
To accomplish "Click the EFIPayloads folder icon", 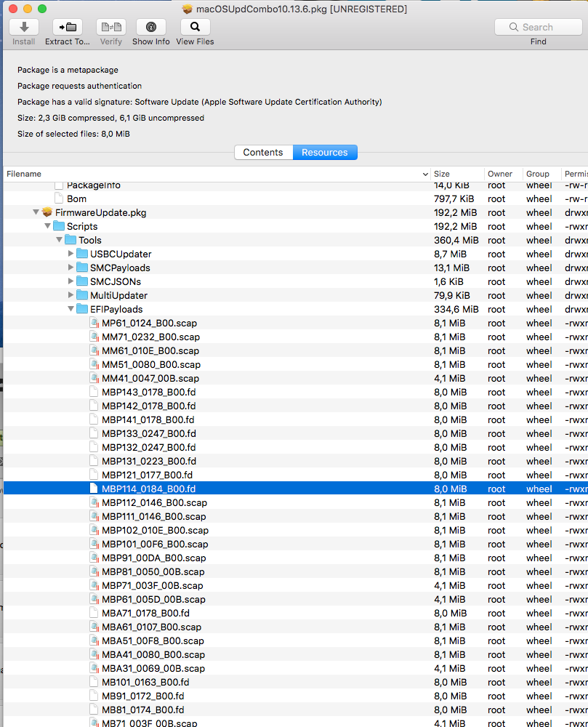I will (x=82, y=309).
